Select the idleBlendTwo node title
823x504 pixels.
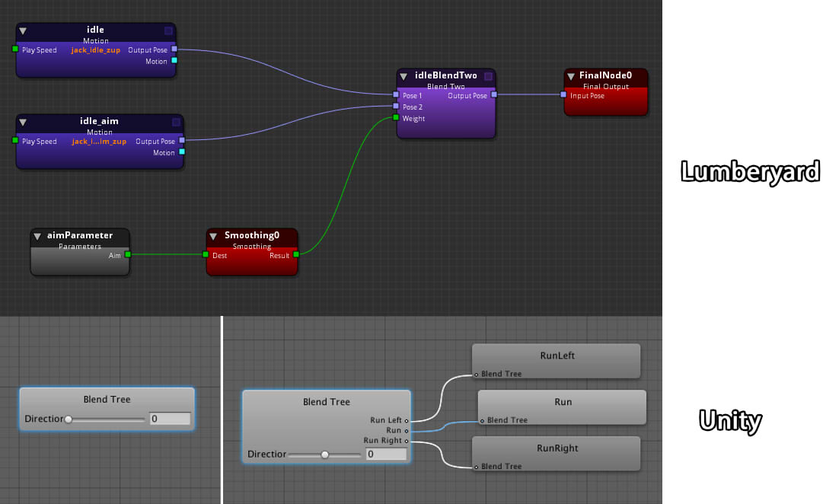click(x=446, y=75)
